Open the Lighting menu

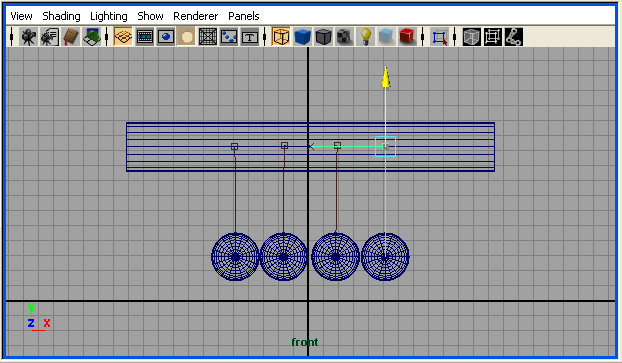click(x=109, y=16)
